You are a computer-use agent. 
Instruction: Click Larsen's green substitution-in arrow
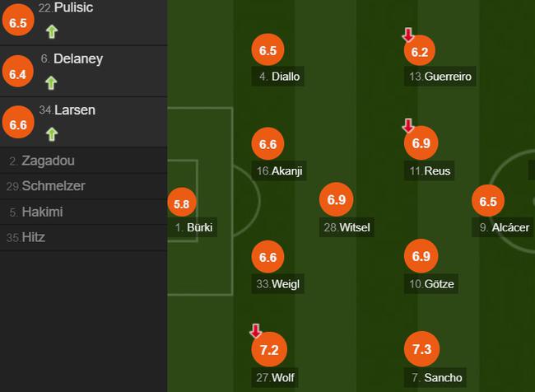tap(52, 134)
